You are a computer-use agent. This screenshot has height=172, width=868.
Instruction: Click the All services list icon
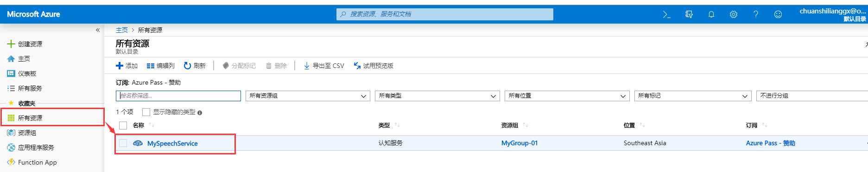[11, 88]
